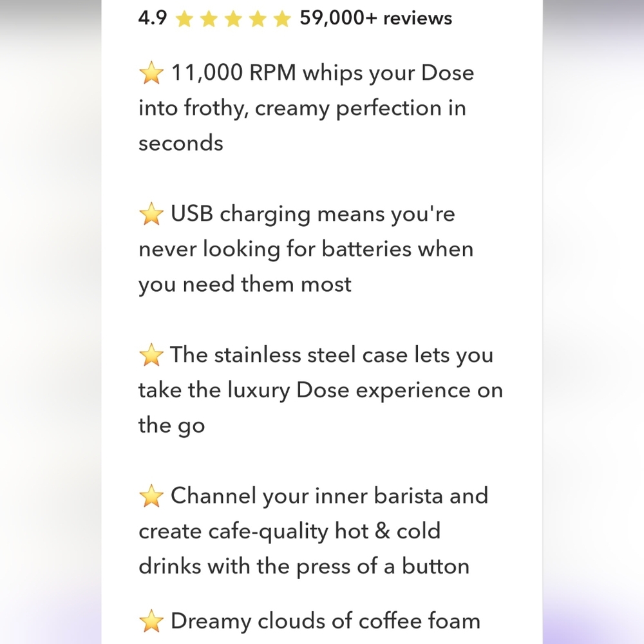Click the star bullet beside 11,000 RPM

[151, 73]
